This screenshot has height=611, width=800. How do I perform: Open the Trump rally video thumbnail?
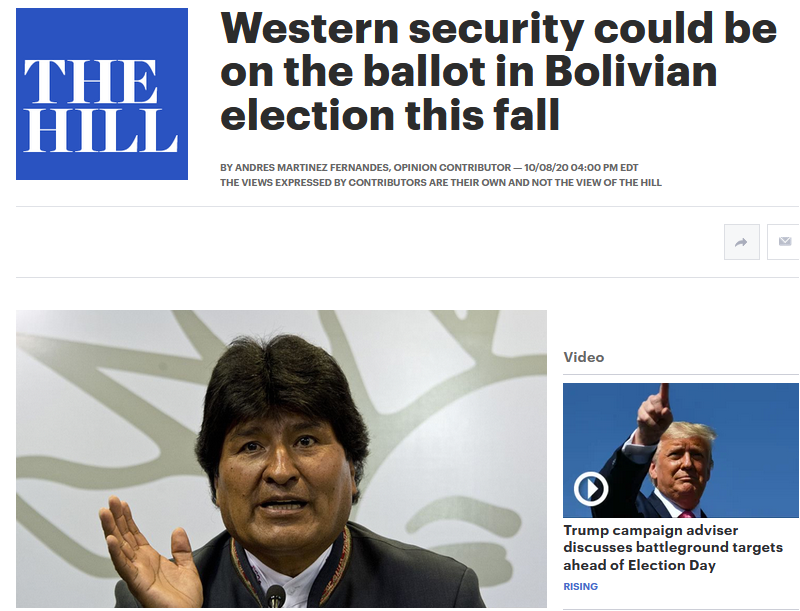tap(681, 450)
